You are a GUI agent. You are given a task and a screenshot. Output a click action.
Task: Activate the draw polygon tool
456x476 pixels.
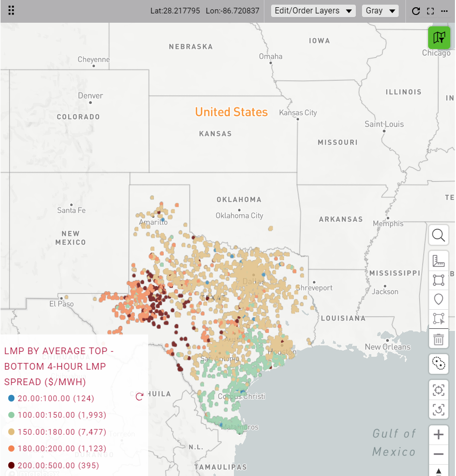438,280
